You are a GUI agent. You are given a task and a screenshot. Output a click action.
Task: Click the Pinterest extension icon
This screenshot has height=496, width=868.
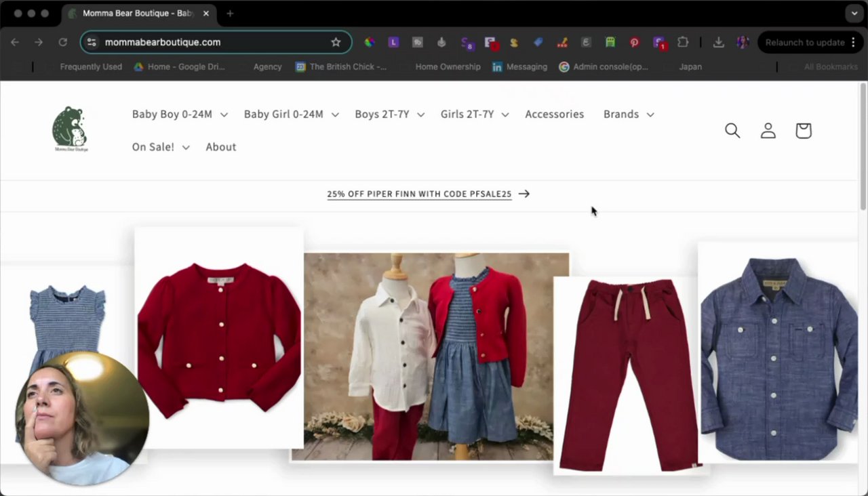[634, 42]
